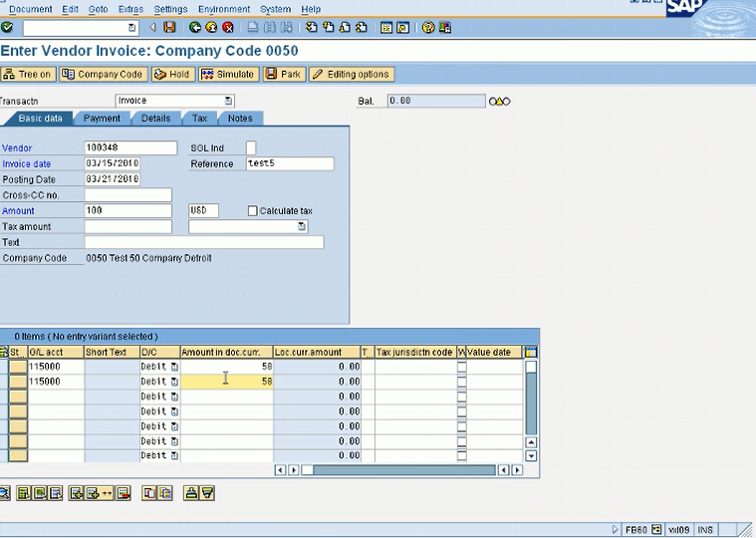Open the yellow Help question mark icon
The image size is (756, 538).
click(428, 28)
